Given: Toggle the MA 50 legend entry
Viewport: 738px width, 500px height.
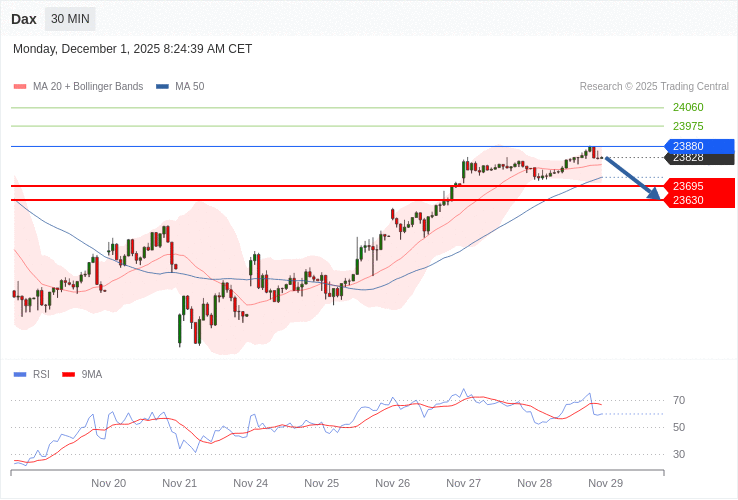Looking at the screenshot, I should 182,87.
